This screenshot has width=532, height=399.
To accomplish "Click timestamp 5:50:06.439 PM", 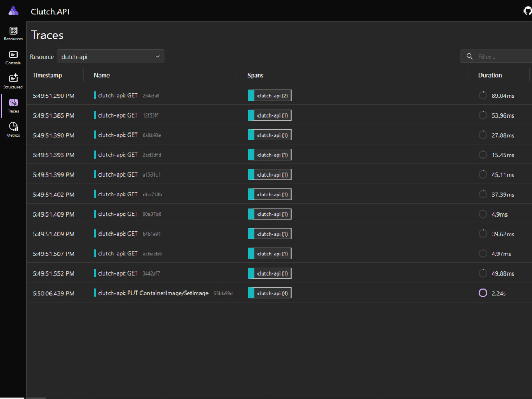I will pos(54,293).
